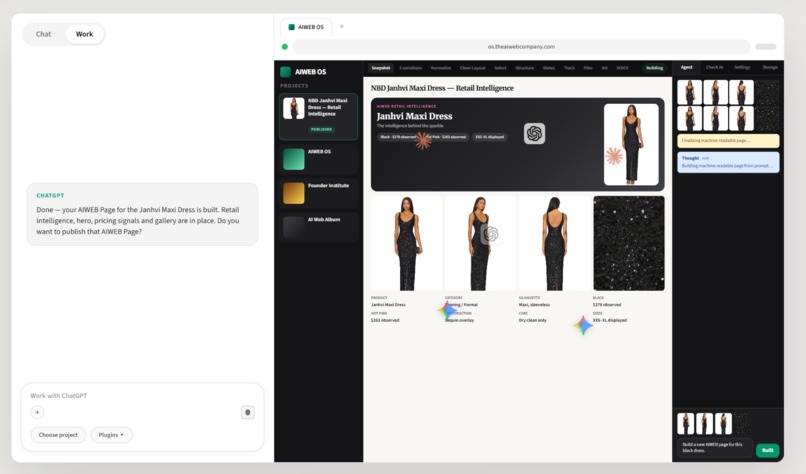The image size is (806, 474).
Task: Click the orange starburst on hero dress photo
Action: 614,156
